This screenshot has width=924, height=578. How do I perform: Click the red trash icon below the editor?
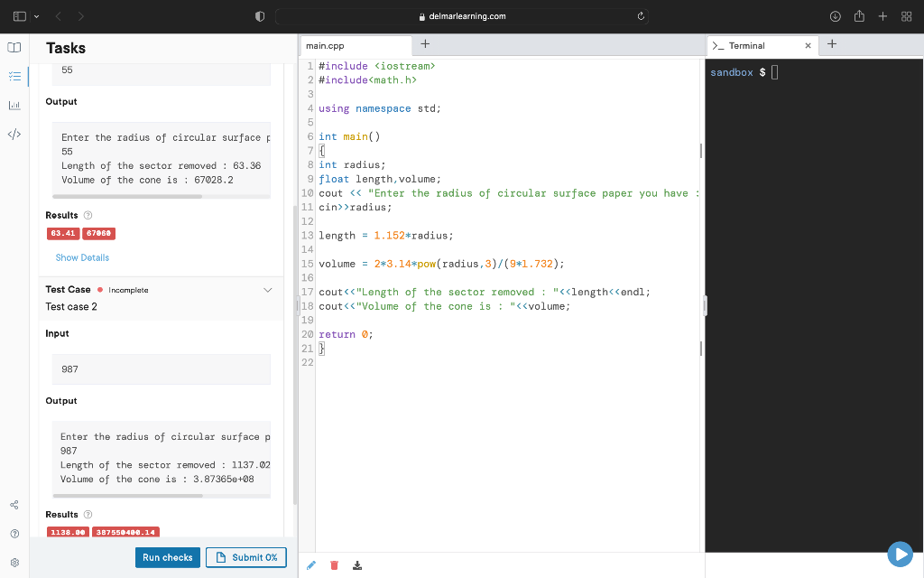(334, 564)
